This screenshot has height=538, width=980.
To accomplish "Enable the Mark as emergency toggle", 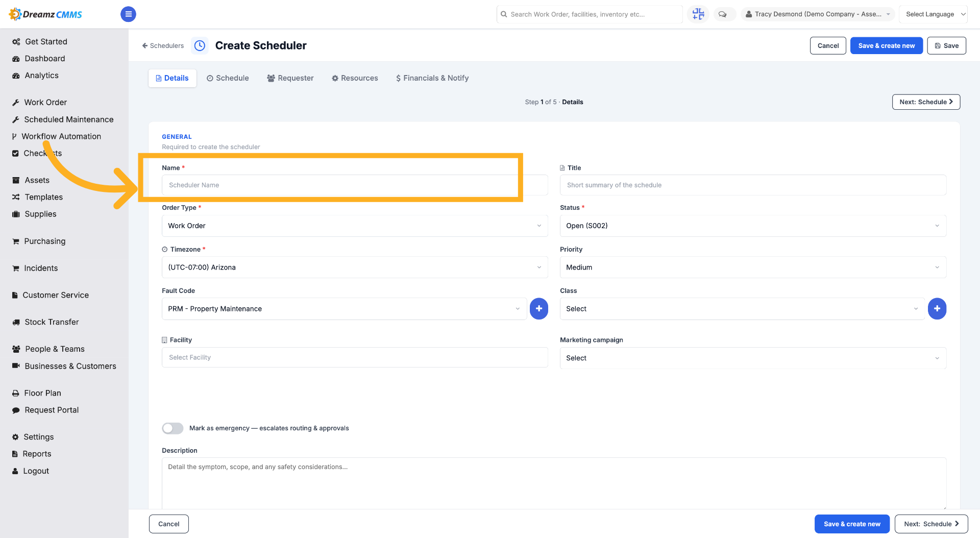I will [173, 428].
